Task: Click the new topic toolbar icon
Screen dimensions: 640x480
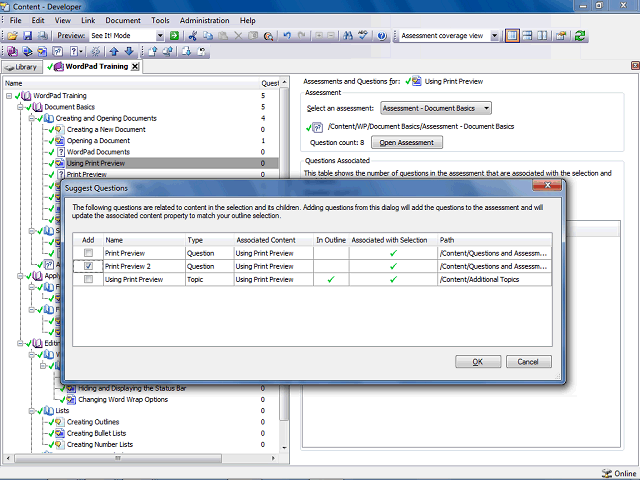Action: click(42, 51)
